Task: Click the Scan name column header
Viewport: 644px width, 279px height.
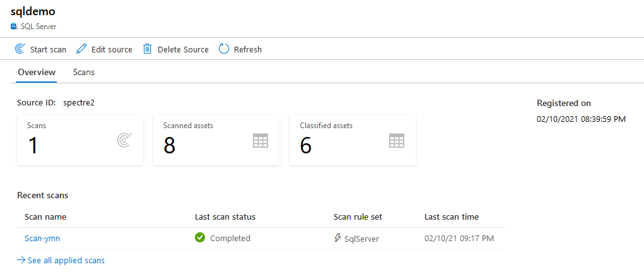Action: 45,217
